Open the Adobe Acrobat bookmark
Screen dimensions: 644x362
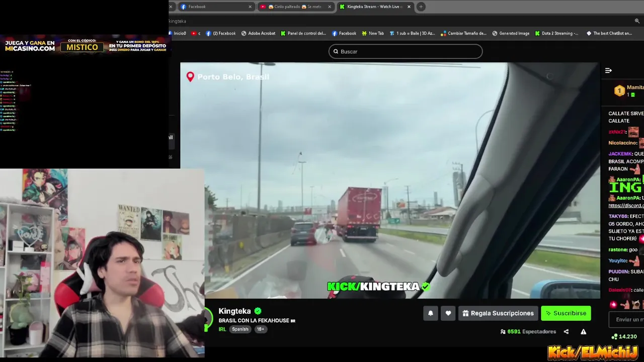[258, 33]
